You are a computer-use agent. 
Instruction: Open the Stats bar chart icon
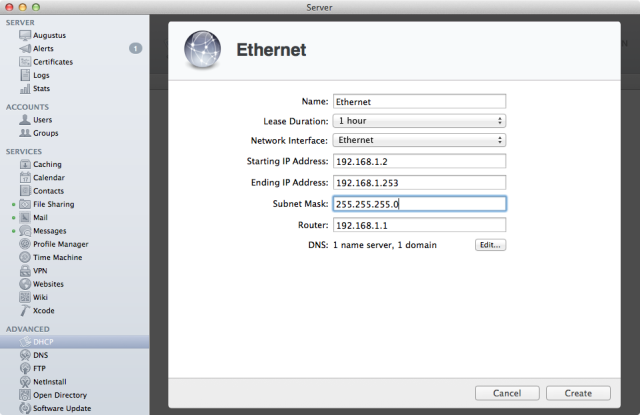(25, 89)
